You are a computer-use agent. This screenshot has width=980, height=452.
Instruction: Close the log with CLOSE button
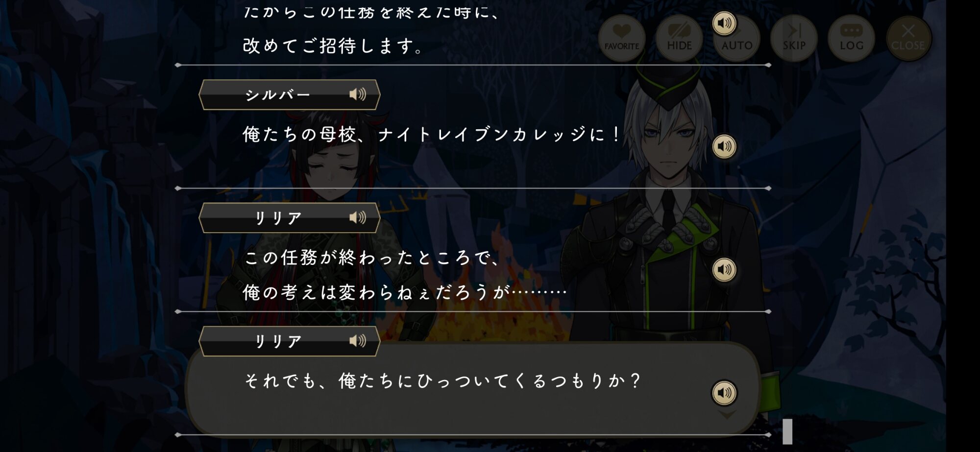click(908, 38)
